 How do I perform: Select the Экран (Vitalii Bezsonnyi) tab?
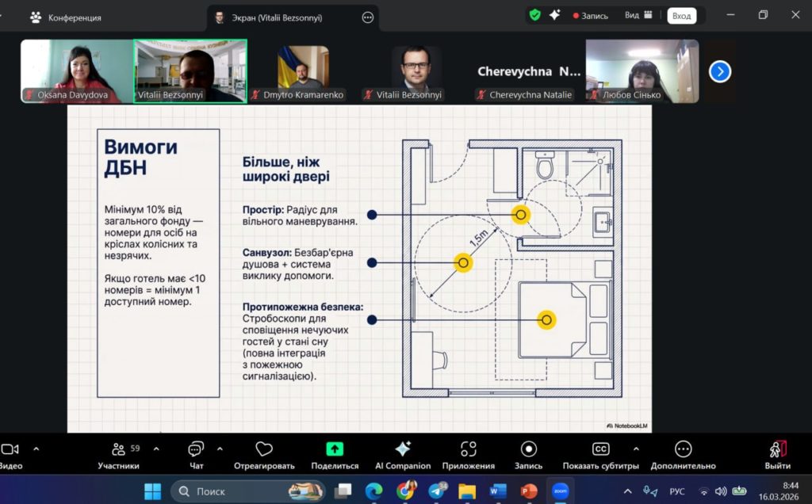point(282,17)
